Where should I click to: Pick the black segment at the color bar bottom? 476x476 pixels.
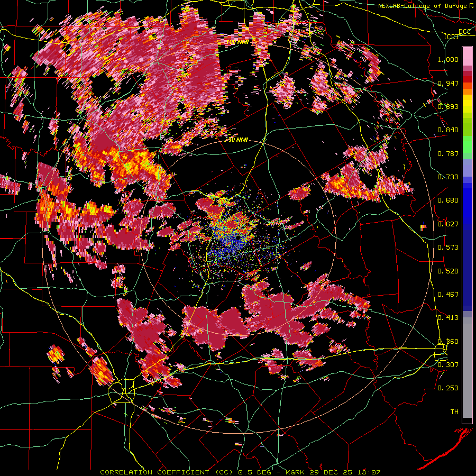[467, 421]
